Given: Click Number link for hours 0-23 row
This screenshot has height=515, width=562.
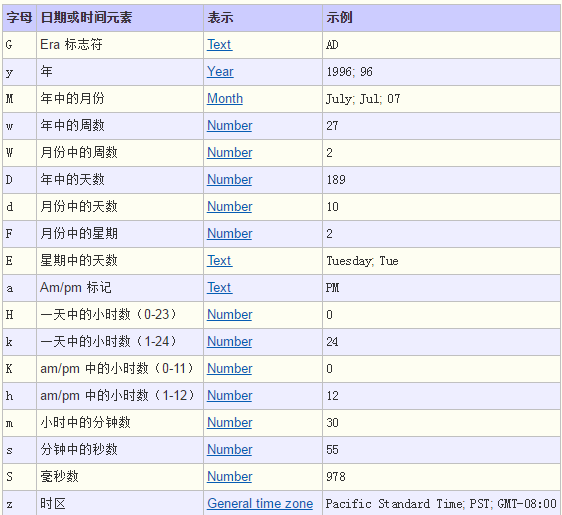Looking at the screenshot, I should coord(230,315).
